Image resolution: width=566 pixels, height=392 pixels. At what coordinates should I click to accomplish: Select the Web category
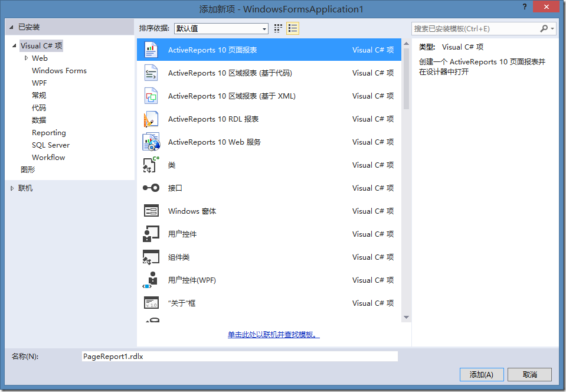click(x=40, y=58)
